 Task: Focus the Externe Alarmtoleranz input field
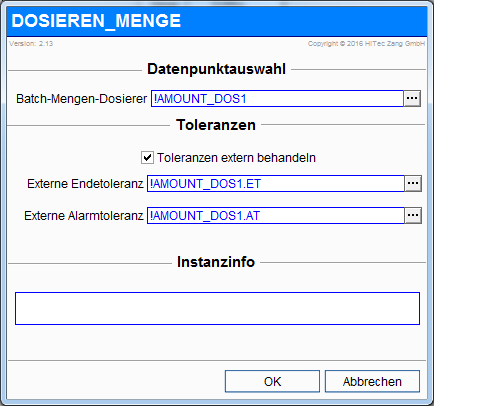pyautogui.click(x=276, y=216)
